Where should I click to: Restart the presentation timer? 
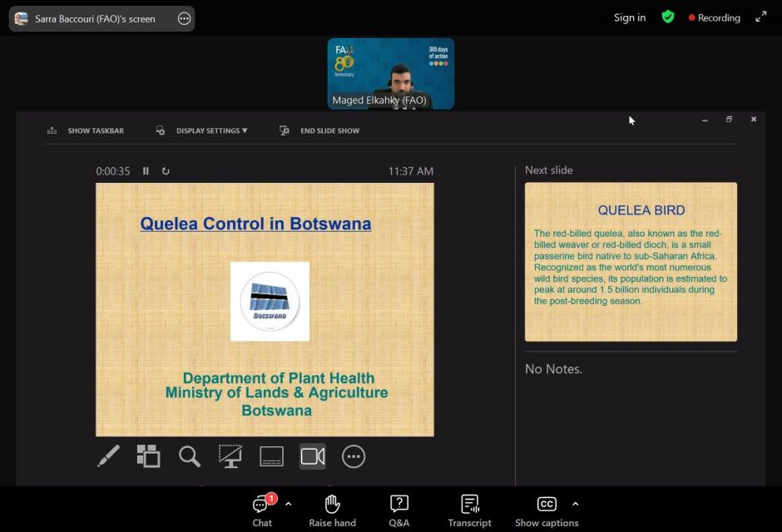tap(166, 171)
